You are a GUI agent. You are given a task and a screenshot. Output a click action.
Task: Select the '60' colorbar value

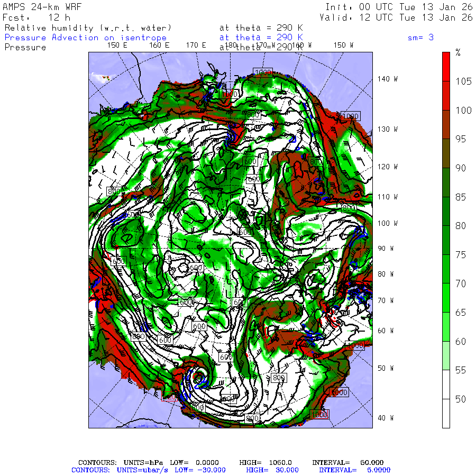point(461,342)
